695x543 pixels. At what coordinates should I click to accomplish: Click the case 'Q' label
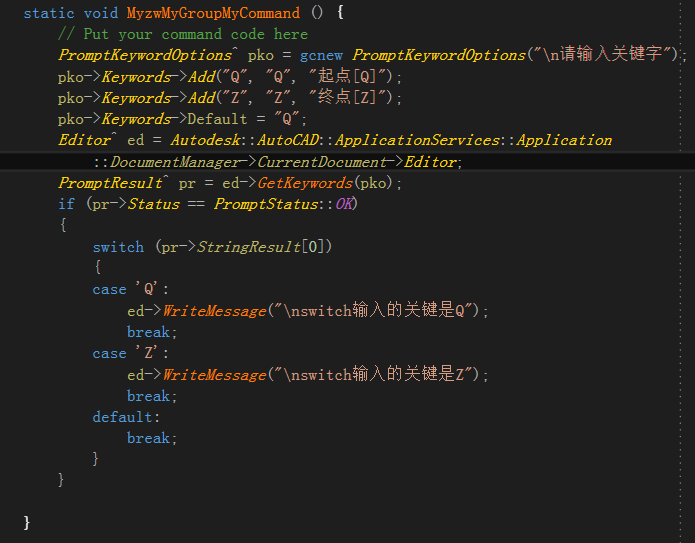(x=131, y=289)
